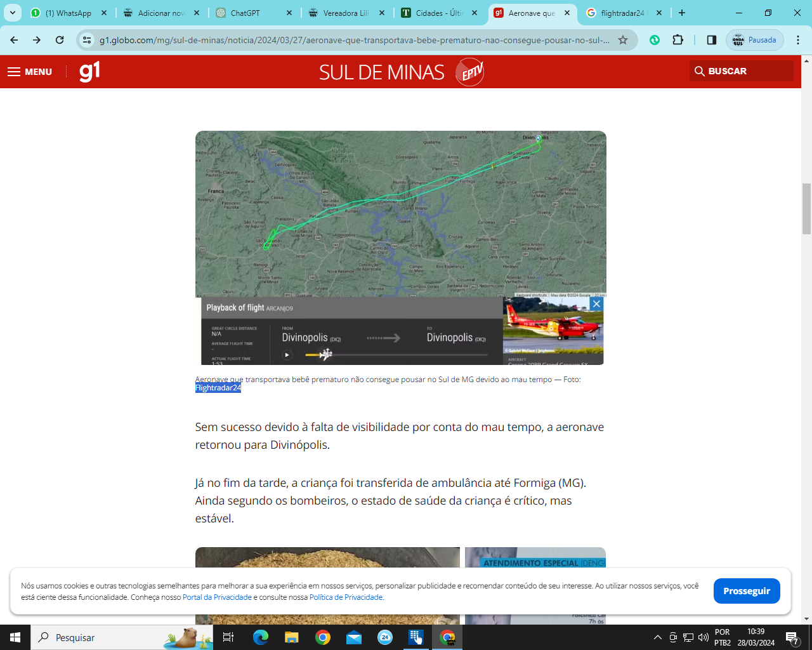
Task: Bookmark this page with the star
Action: [623, 40]
